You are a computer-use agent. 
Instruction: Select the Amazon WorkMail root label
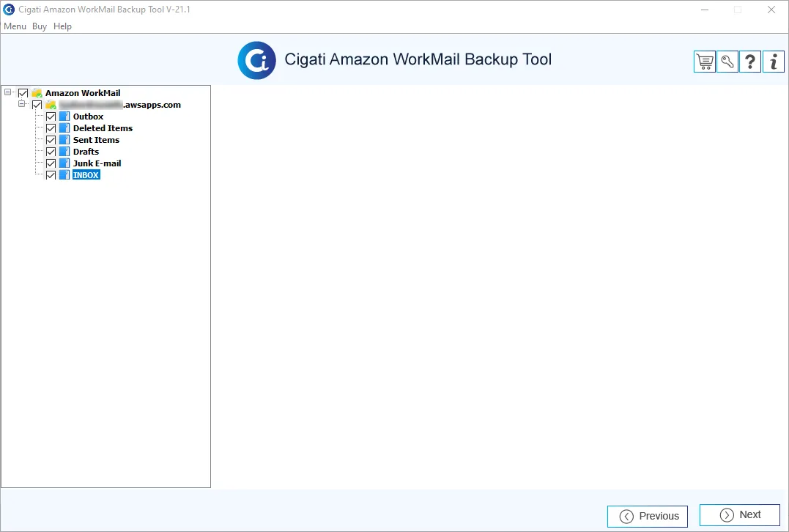[83, 93]
